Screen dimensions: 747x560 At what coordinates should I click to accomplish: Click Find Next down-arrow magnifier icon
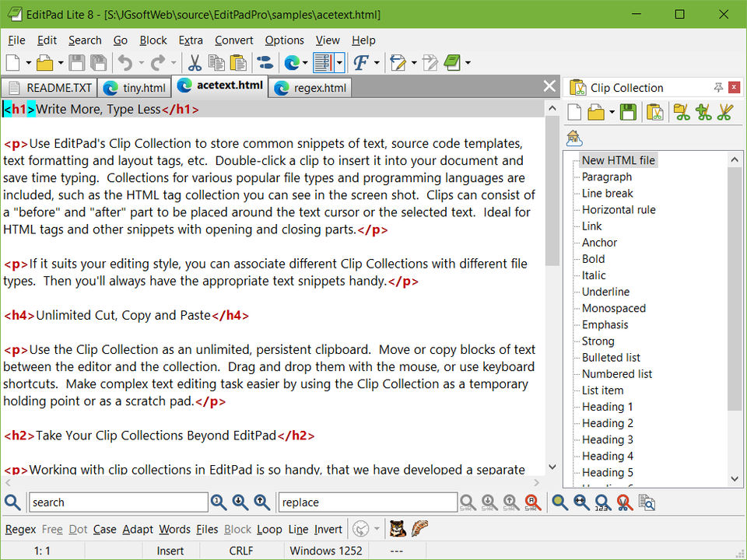(240, 502)
